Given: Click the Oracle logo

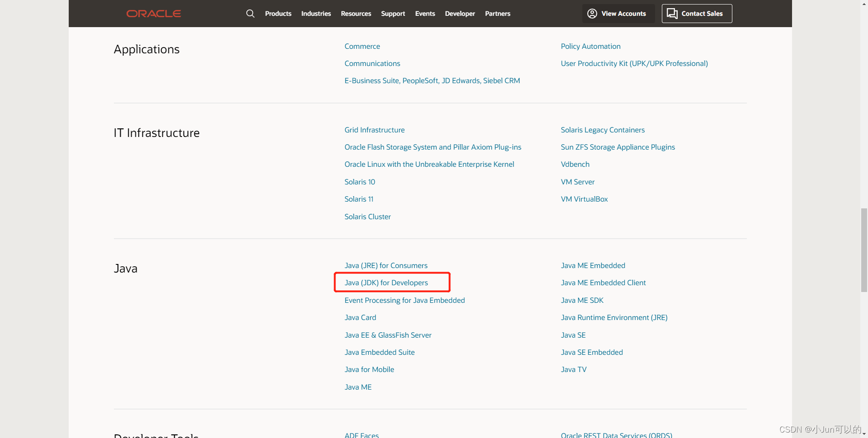Looking at the screenshot, I should point(154,14).
